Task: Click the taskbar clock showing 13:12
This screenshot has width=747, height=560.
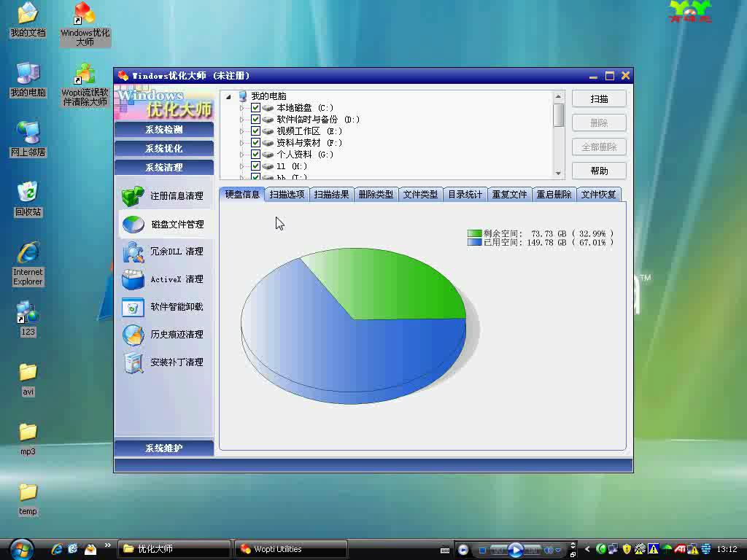Action: (727, 549)
